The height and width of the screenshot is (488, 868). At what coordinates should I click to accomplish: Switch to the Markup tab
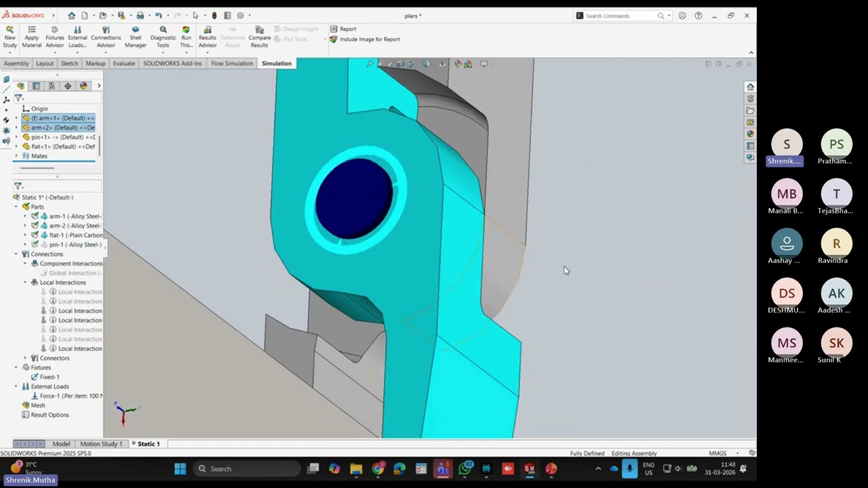(96, 64)
